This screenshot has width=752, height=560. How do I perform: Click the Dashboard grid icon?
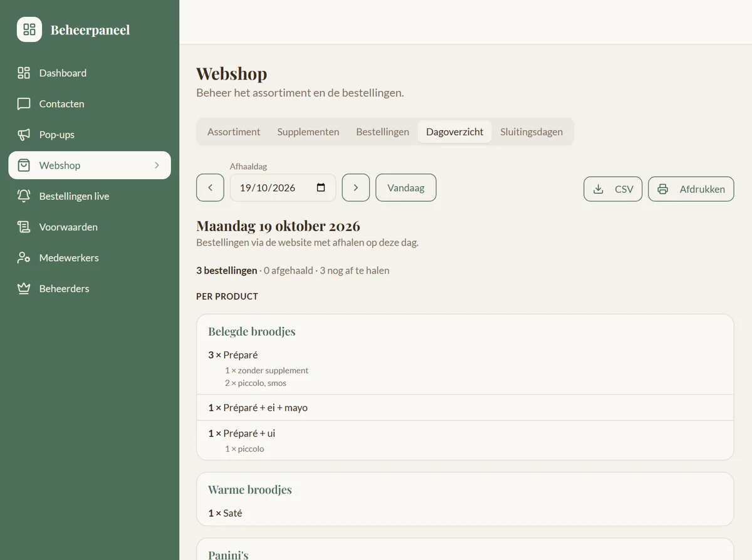[x=24, y=73]
